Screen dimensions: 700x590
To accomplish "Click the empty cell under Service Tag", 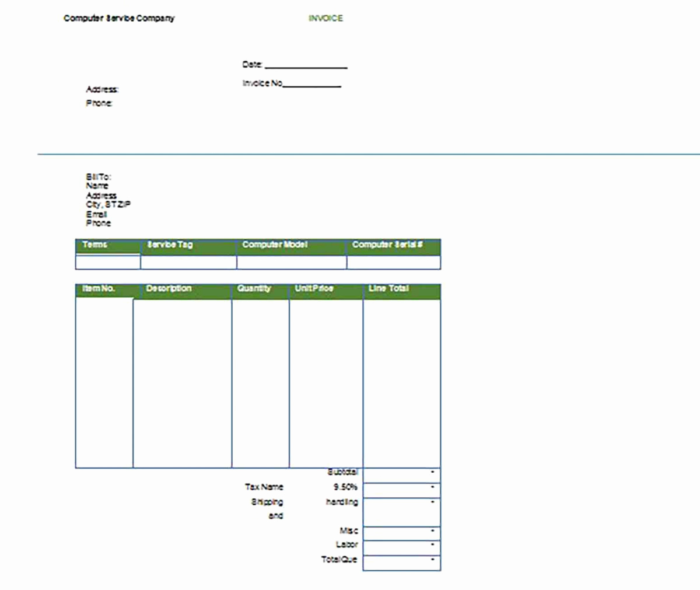I will (189, 262).
